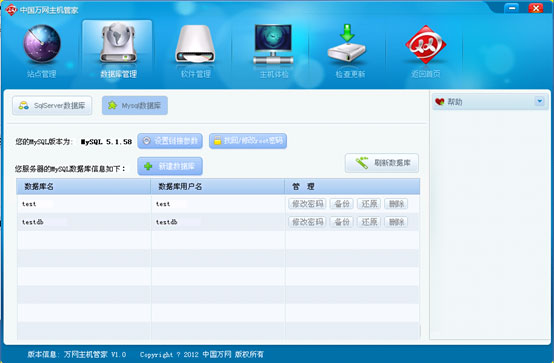The width and height of the screenshot is (554, 363).
Task: Open 软件管理 software management
Action: [195, 51]
